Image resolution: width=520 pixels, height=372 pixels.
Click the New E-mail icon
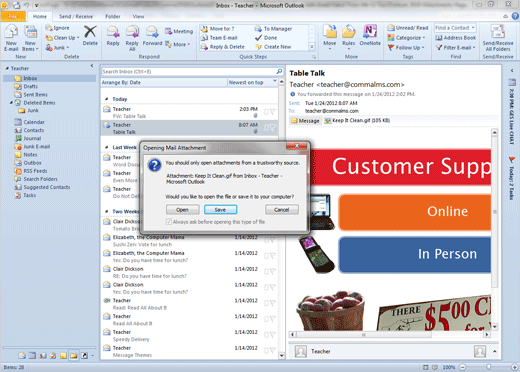11,33
